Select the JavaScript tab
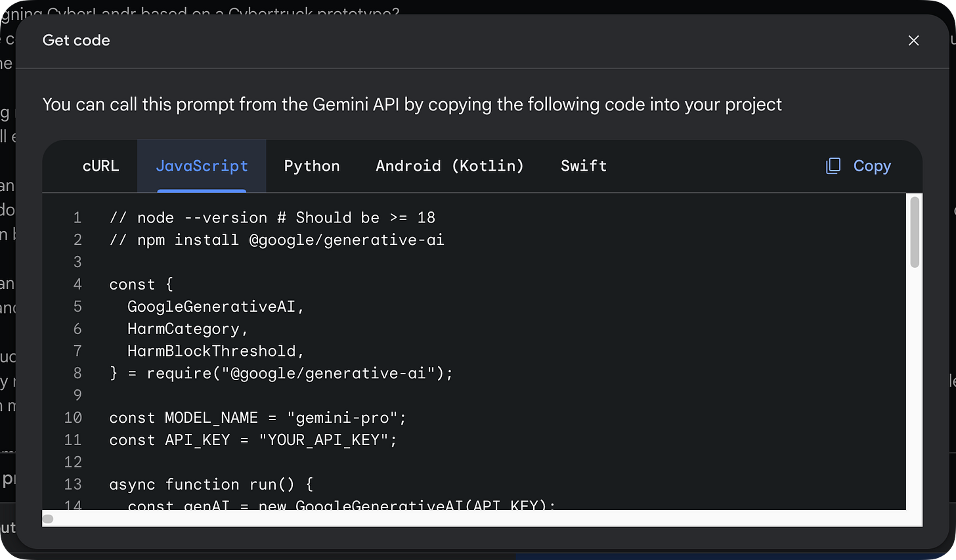Screen dimensions: 956x560 [202, 166]
